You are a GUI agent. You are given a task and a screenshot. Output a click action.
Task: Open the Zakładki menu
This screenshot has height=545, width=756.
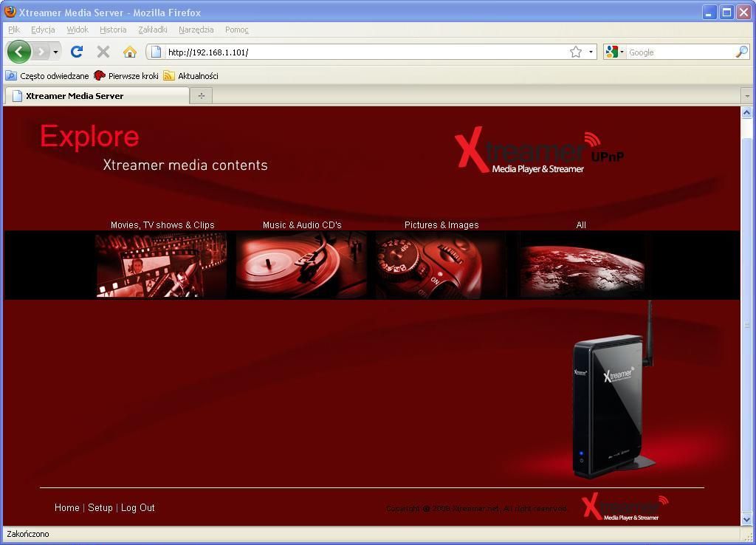[152, 30]
